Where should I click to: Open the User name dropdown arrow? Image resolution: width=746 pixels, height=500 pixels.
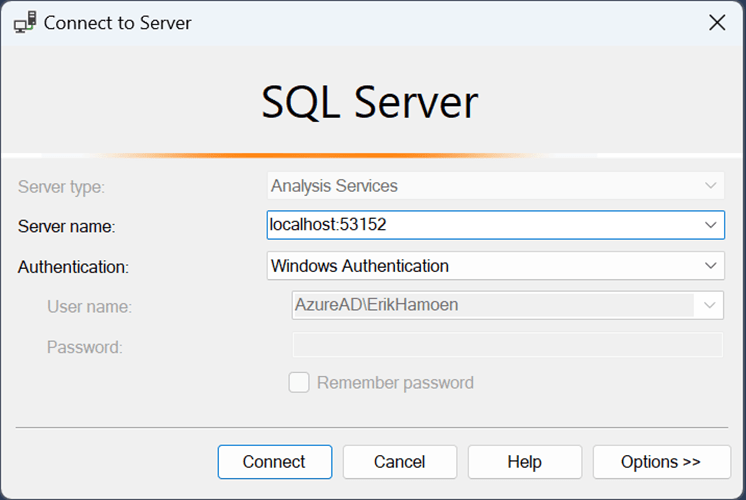(x=711, y=305)
